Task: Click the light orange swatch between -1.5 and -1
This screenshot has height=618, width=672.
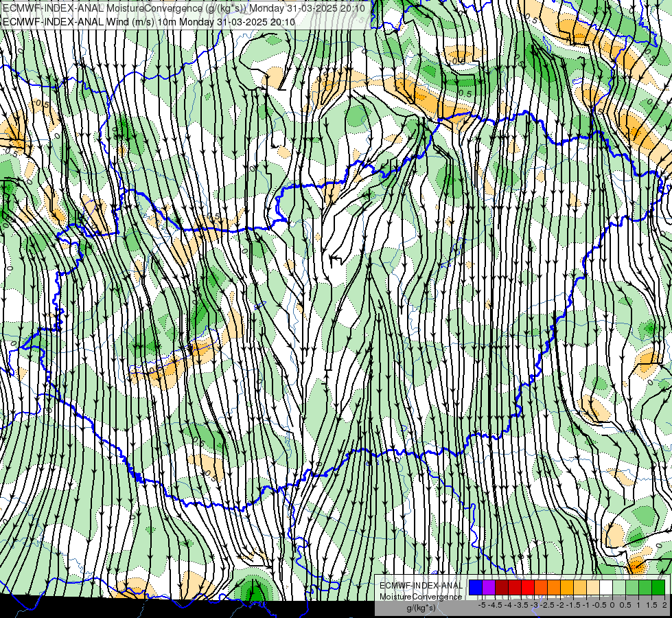Action: [580, 588]
